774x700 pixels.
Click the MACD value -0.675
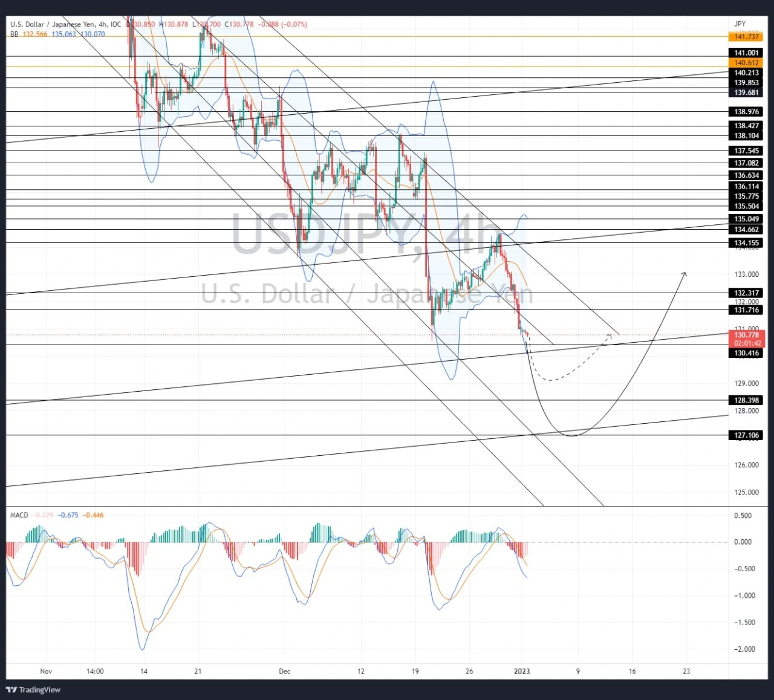(x=68, y=515)
